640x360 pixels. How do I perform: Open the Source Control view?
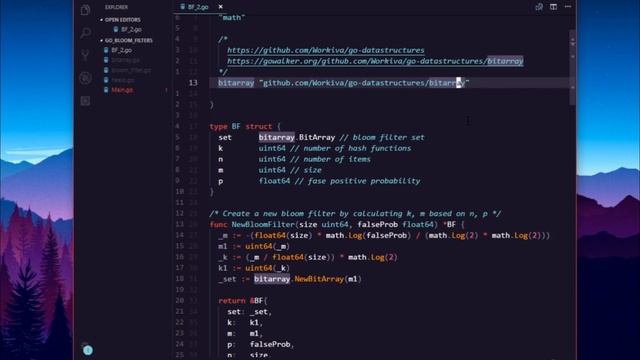[x=85, y=55]
